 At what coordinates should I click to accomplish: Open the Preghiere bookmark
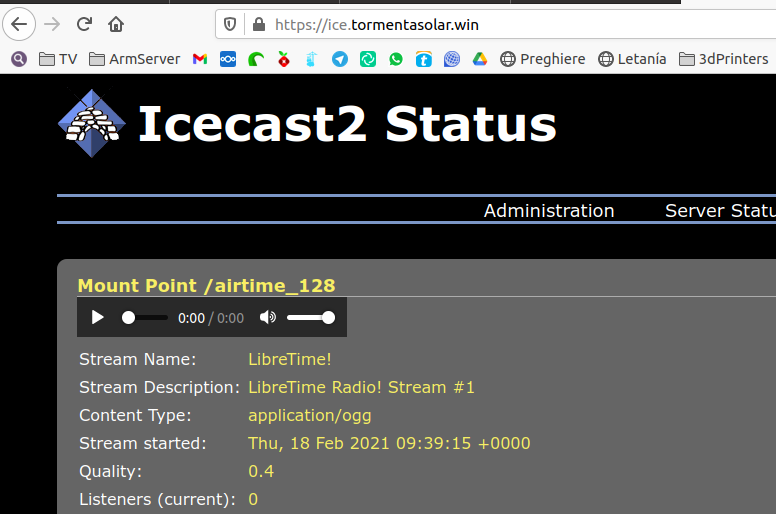click(x=542, y=59)
